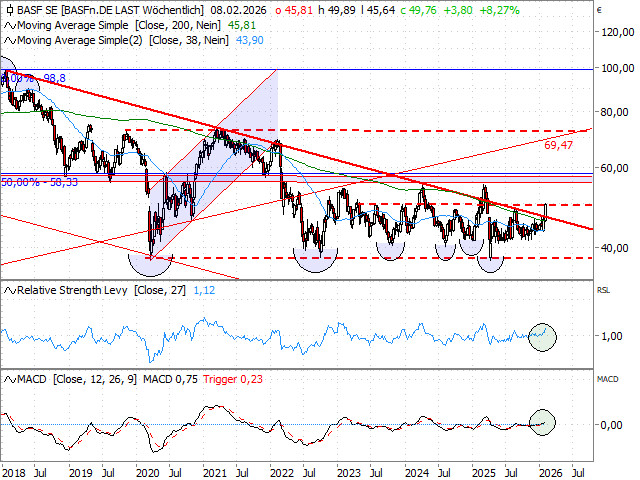
Task: Click the 2022 time axis label
Action: [282, 473]
